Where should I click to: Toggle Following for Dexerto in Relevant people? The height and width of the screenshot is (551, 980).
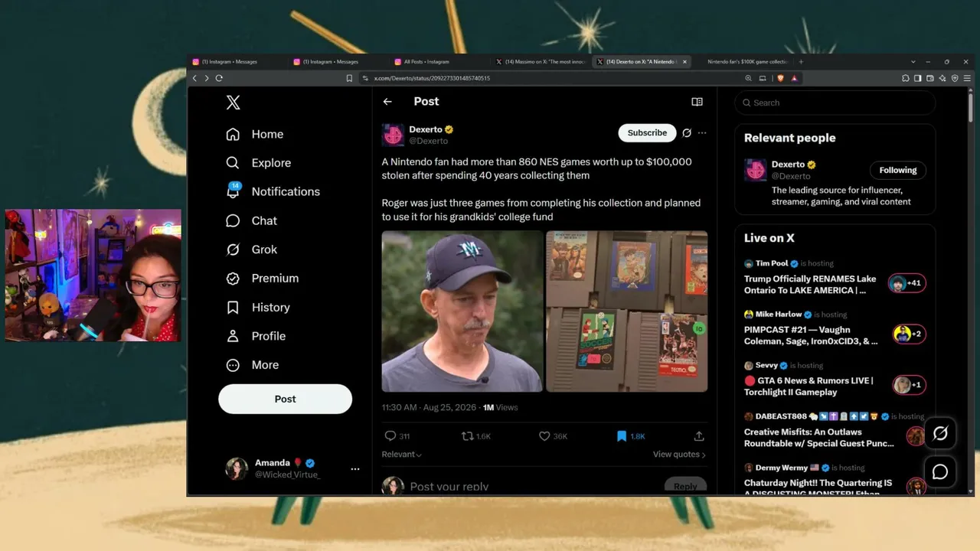pyautogui.click(x=897, y=171)
